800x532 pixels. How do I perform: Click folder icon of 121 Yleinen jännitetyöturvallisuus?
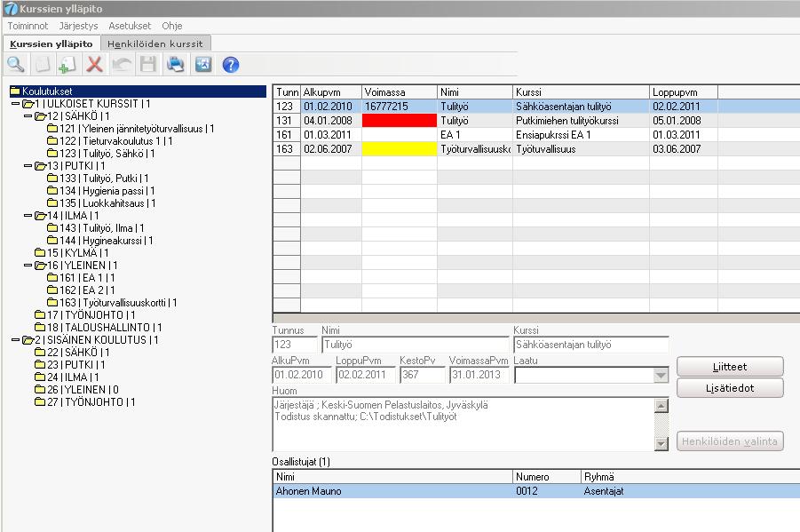coord(52,128)
